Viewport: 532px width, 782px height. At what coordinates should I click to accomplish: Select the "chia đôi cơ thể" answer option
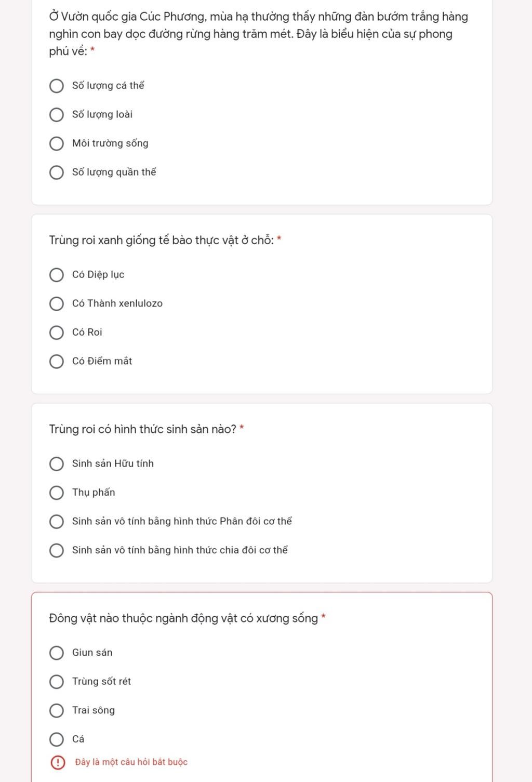pyautogui.click(x=56, y=550)
